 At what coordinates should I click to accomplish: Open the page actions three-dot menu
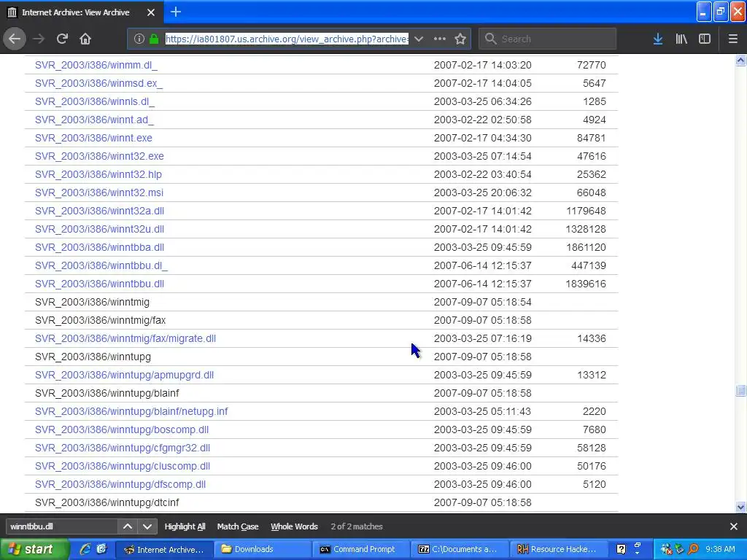(x=440, y=39)
